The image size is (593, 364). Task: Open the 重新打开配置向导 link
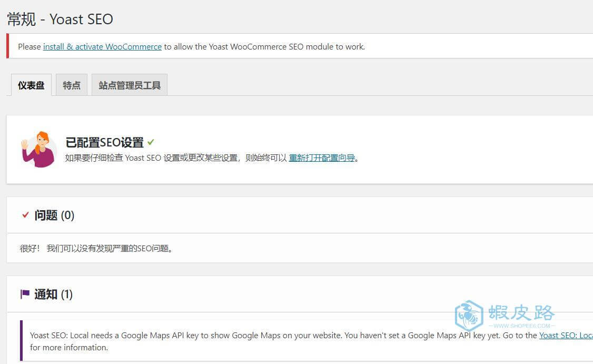point(322,158)
